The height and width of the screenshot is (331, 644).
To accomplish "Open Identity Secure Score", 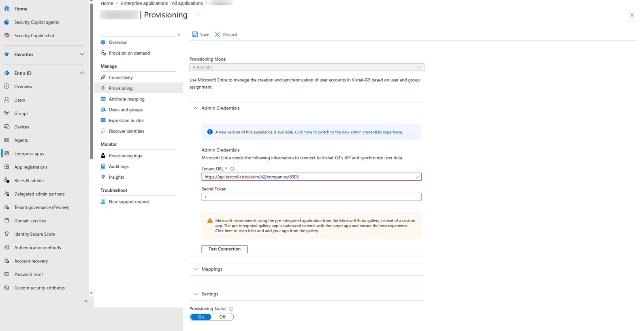I will coord(34,234).
